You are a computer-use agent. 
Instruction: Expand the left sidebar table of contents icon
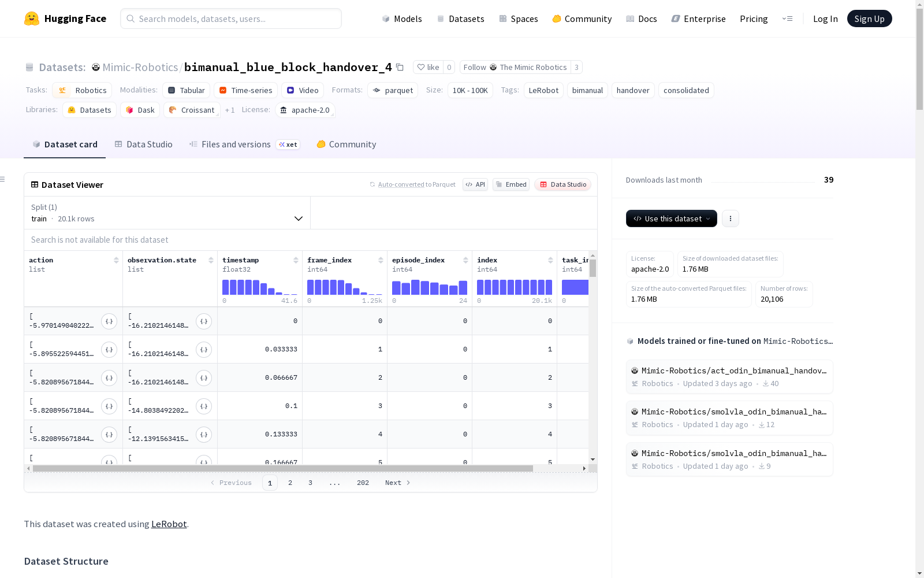tap(3, 179)
